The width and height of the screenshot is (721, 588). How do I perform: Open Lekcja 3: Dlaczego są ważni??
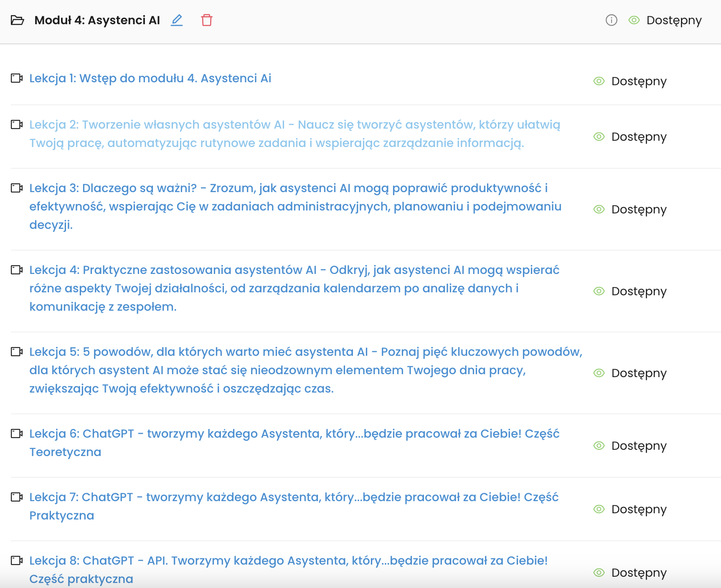coord(295,206)
